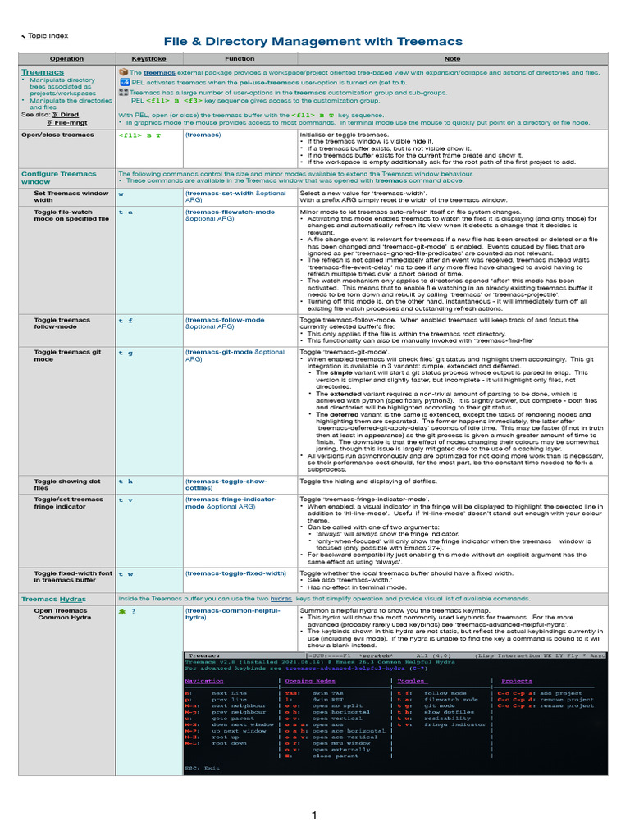Click 'Opening Nodes' heading in hydra screenshot

(310, 681)
